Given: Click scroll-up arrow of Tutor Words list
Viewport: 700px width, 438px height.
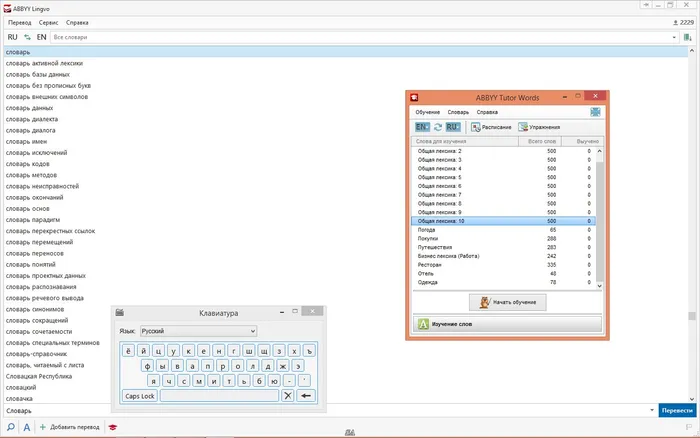Looking at the screenshot, I should click(x=600, y=151).
